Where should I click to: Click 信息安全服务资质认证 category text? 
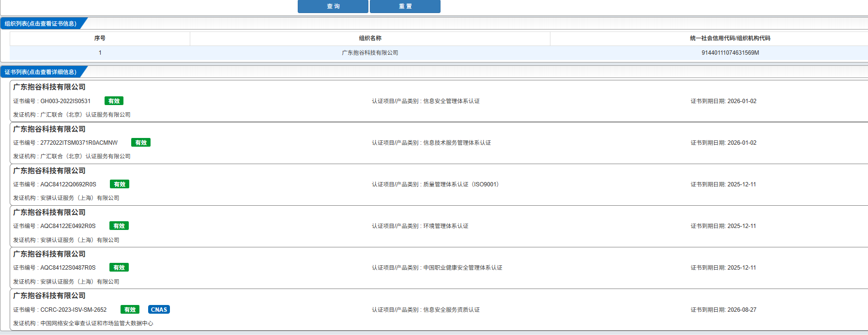(x=451, y=310)
